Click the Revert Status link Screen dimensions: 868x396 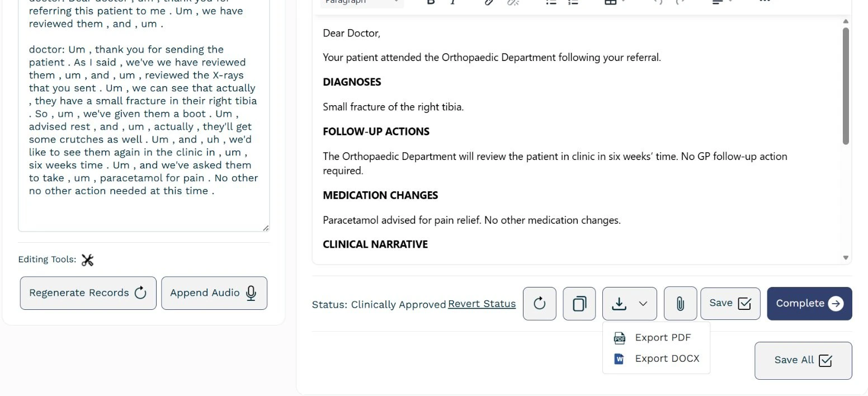click(482, 304)
